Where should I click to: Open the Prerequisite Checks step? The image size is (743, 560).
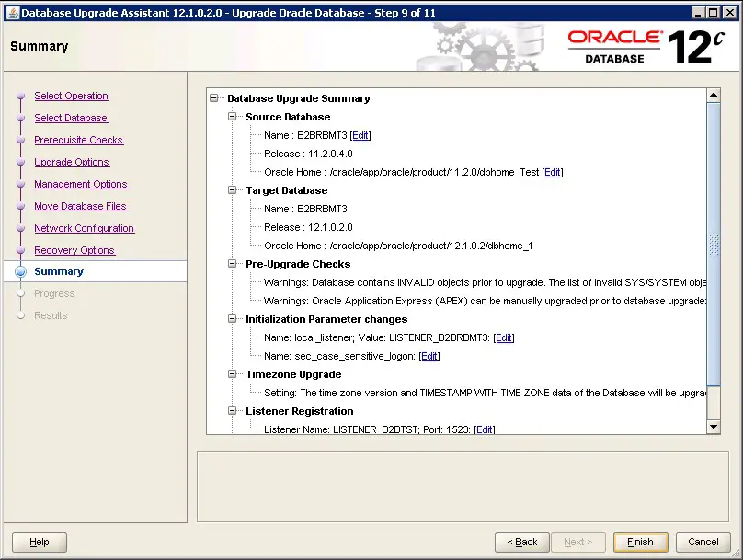click(x=78, y=140)
